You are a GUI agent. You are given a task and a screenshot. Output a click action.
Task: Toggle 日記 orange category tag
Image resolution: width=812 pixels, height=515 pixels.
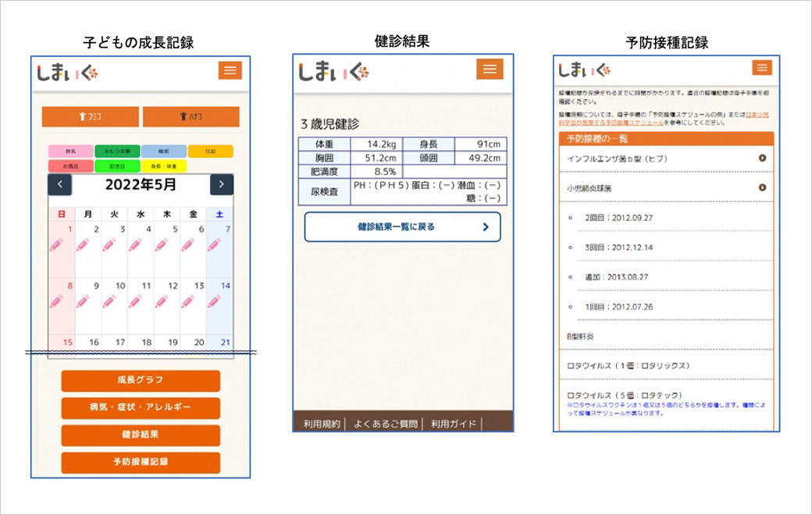tap(210, 151)
